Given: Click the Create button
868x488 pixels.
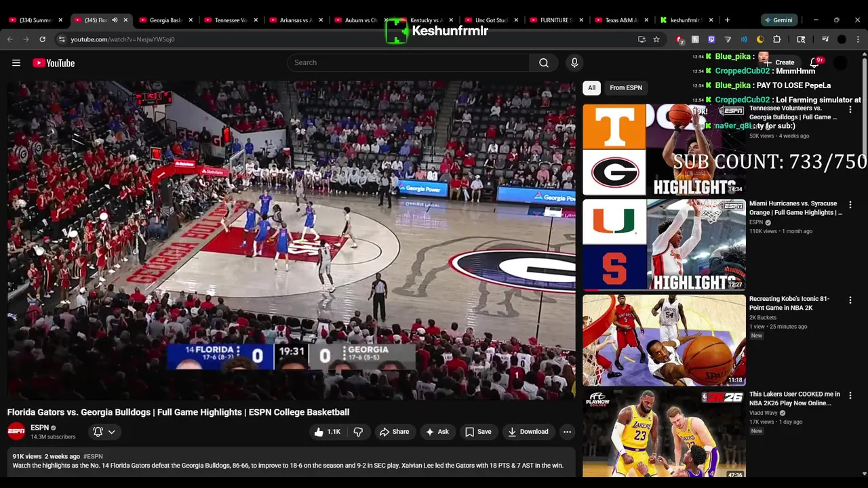Looking at the screenshot, I should tap(779, 62).
